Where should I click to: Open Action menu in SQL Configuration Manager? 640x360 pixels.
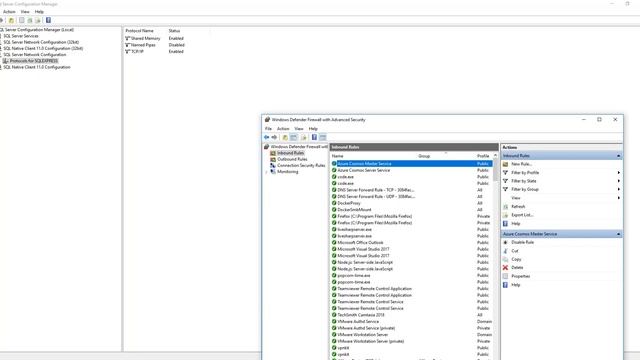click(x=9, y=12)
